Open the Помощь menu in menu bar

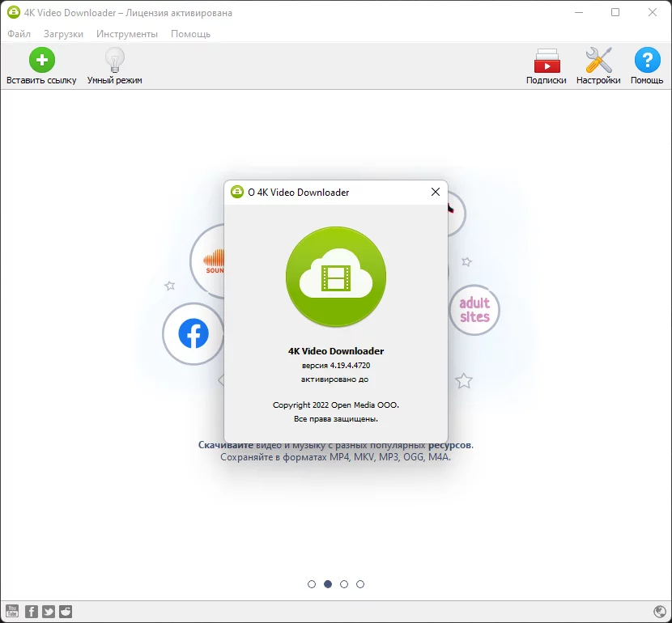(x=191, y=34)
